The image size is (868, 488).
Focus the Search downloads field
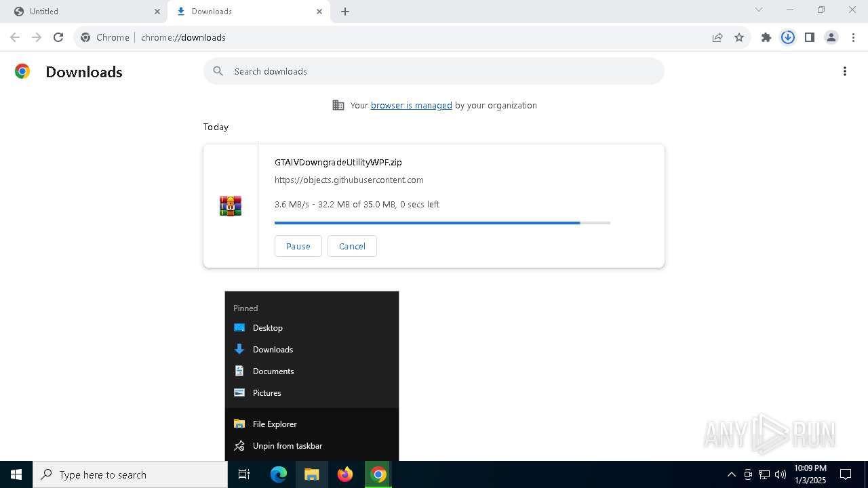pyautogui.click(x=434, y=71)
